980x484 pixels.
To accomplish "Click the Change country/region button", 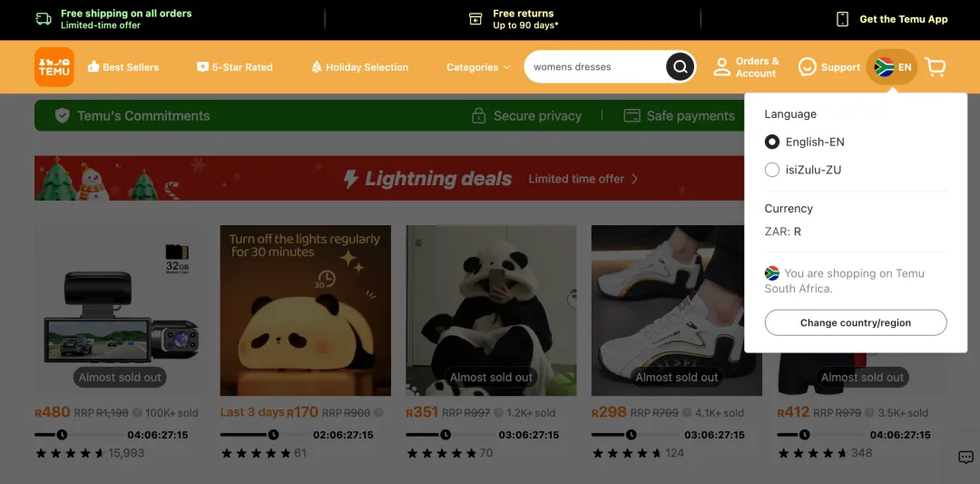I will (855, 322).
